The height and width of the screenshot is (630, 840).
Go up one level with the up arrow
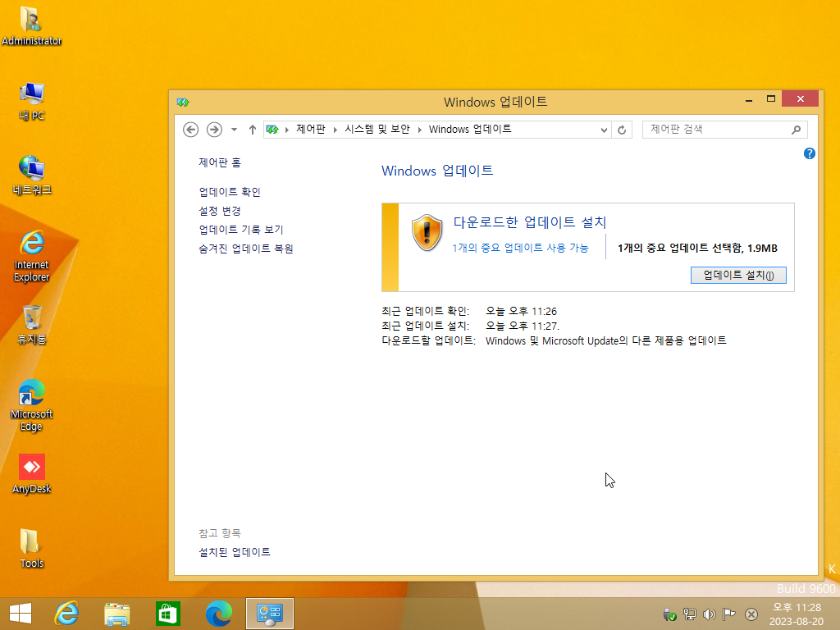click(x=253, y=130)
